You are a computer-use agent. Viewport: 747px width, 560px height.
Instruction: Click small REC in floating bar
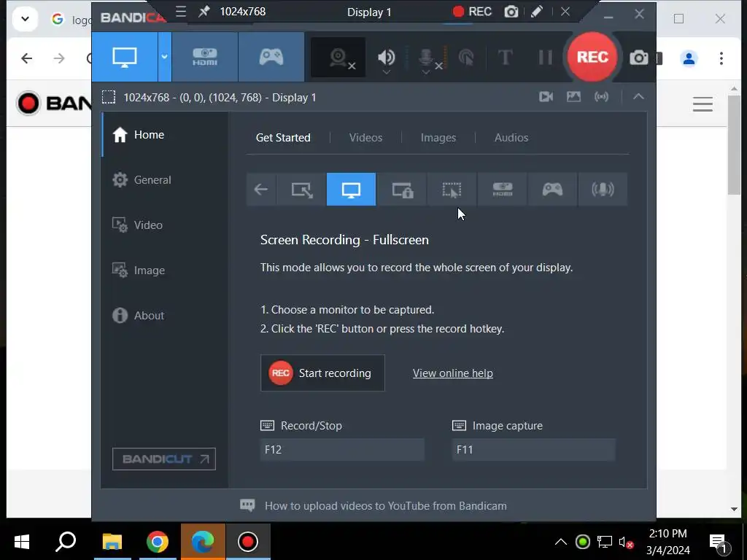[472, 12]
